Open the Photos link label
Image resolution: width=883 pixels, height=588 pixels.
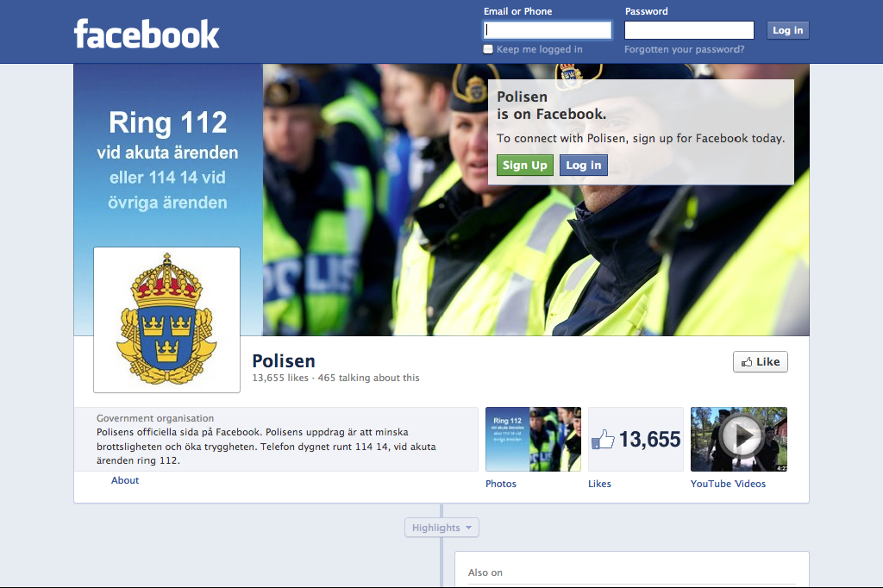click(501, 484)
